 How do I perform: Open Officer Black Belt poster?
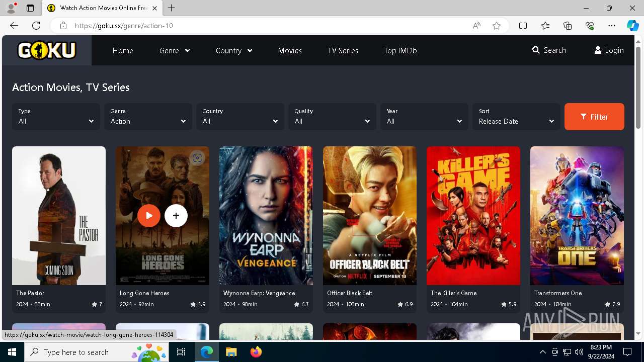point(370,216)
